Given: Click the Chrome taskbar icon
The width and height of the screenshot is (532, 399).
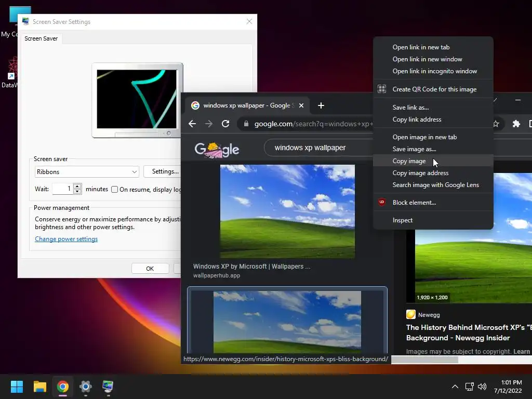Looking at the screenshot, I should 63,387.
